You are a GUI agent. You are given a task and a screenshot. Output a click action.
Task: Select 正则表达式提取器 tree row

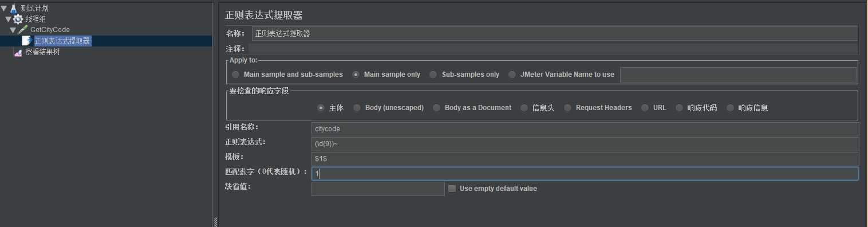coord(62,41)
